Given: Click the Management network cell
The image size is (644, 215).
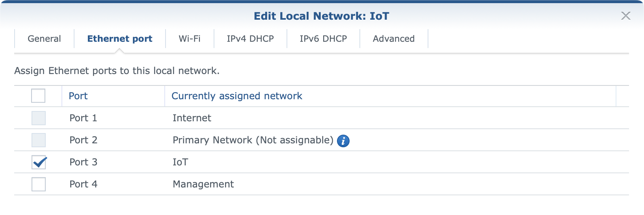Looking at the screenshot, I should pos(203,184).
